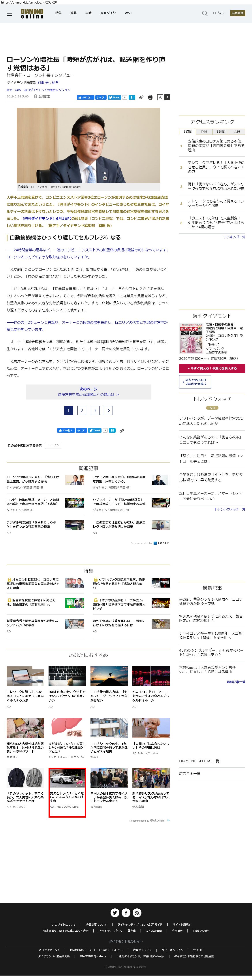Screen dimensions: 252x980
Task: Click the search magnifier icon
Action: (205, 13)
